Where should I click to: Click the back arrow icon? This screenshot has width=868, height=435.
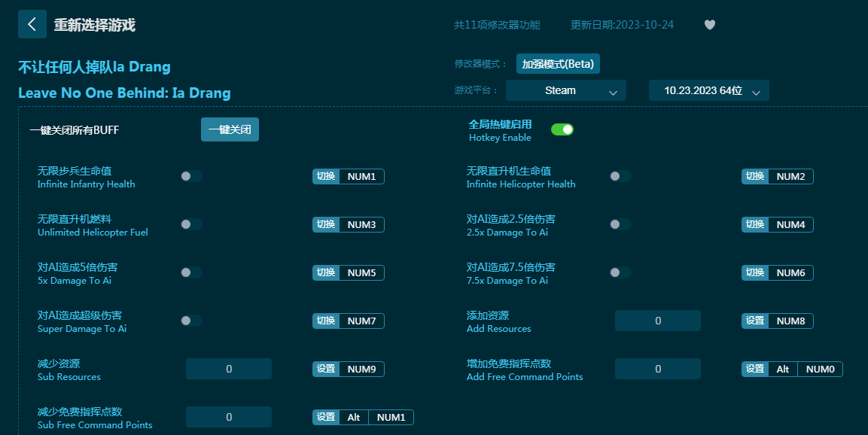coord(32,24)
